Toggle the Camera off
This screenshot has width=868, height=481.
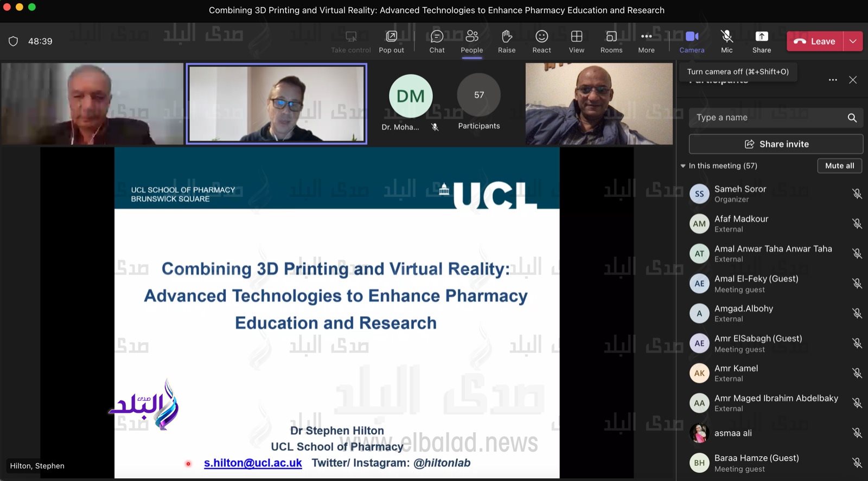click(692, 41)
